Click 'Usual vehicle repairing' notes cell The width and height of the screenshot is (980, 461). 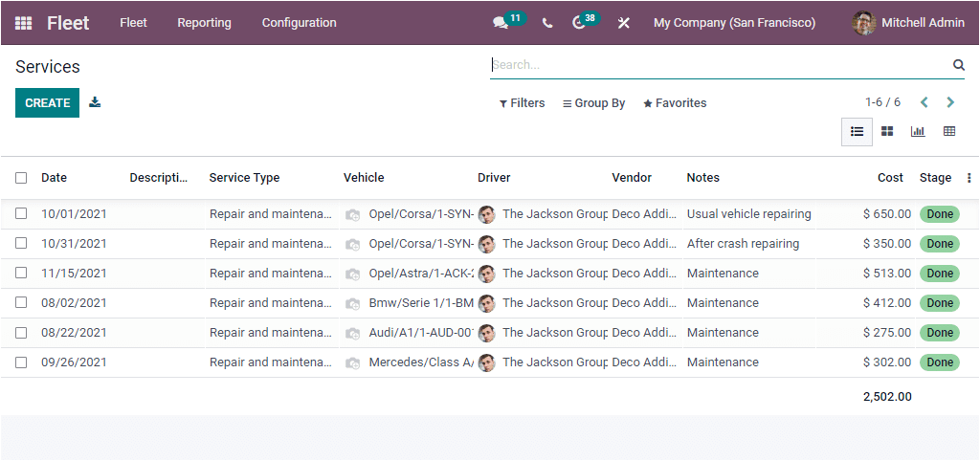748,214
